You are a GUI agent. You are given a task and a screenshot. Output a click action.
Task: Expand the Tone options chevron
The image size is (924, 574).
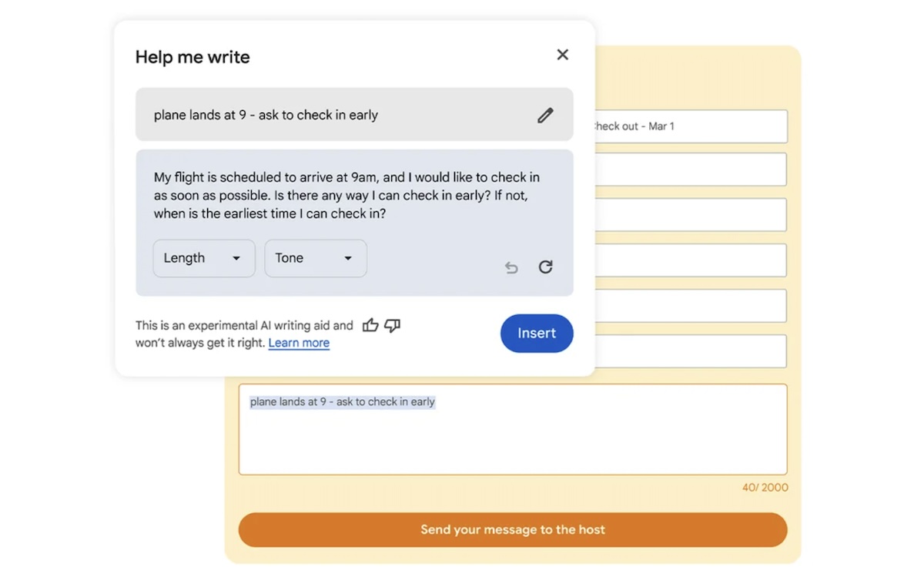[346, 259]
